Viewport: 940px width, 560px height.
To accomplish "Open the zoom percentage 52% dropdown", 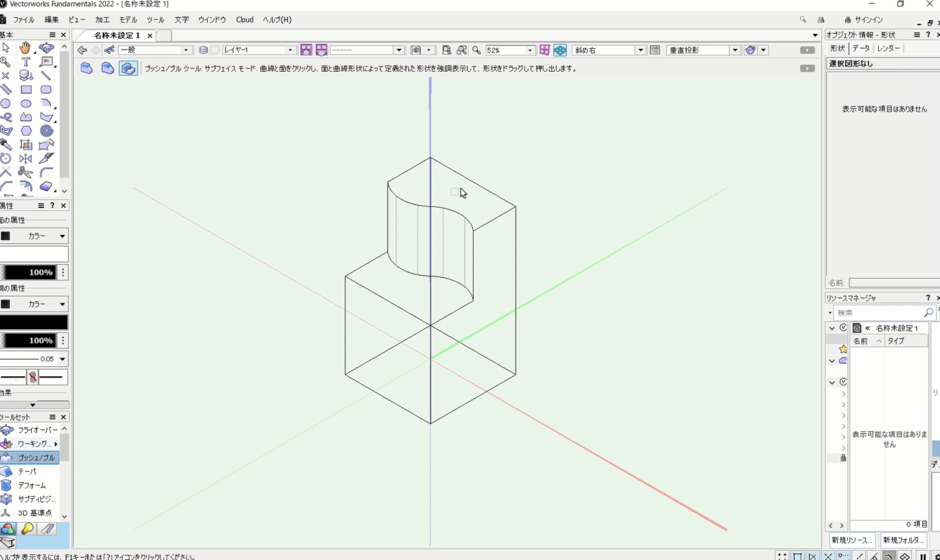I will pyautogui.click(x=529, y=50).
